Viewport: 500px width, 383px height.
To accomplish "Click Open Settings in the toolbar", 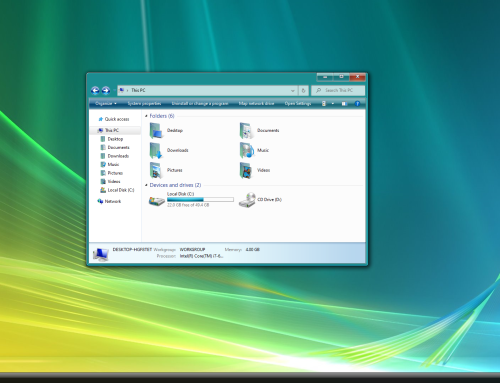I will pos(298,104).
